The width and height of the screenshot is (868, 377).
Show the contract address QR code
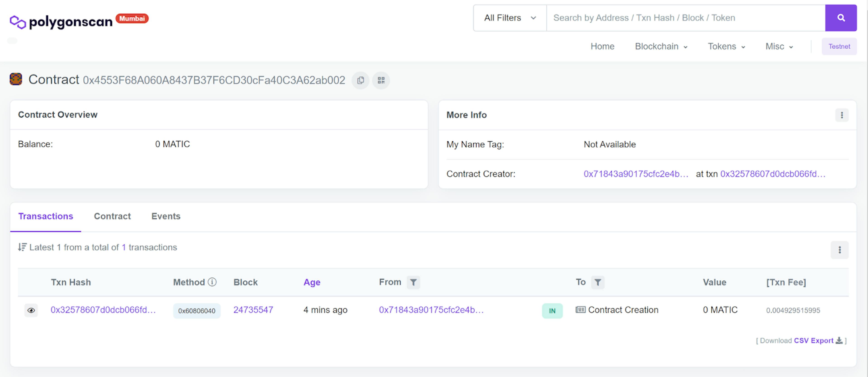pyautogui.click(x=381, y=80)
